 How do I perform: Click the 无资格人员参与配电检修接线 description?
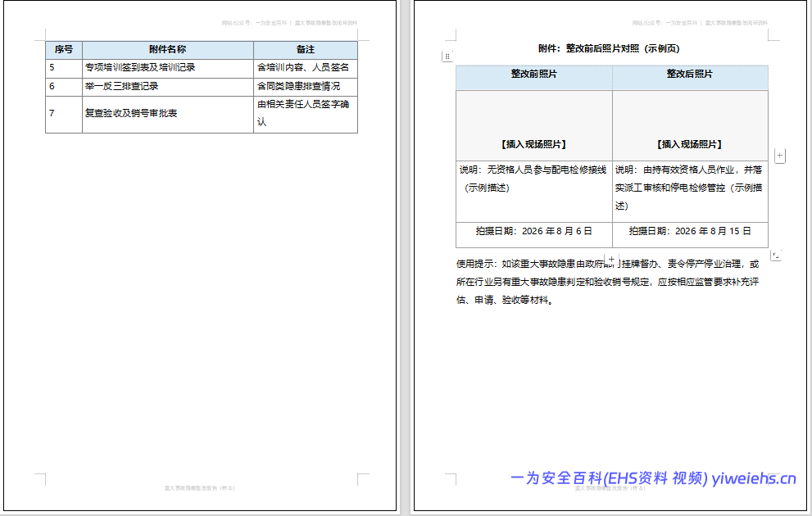point(534,179)
